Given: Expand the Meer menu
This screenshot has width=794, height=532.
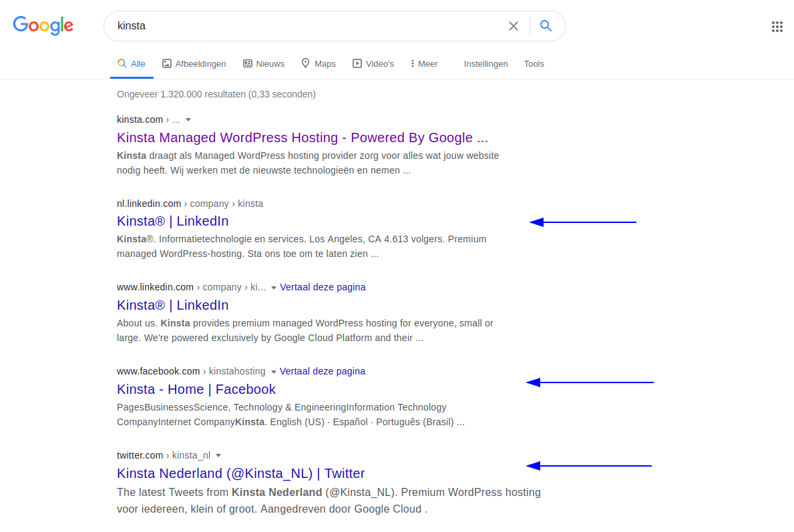Looking at the screenshot, I should coord(424,64).
